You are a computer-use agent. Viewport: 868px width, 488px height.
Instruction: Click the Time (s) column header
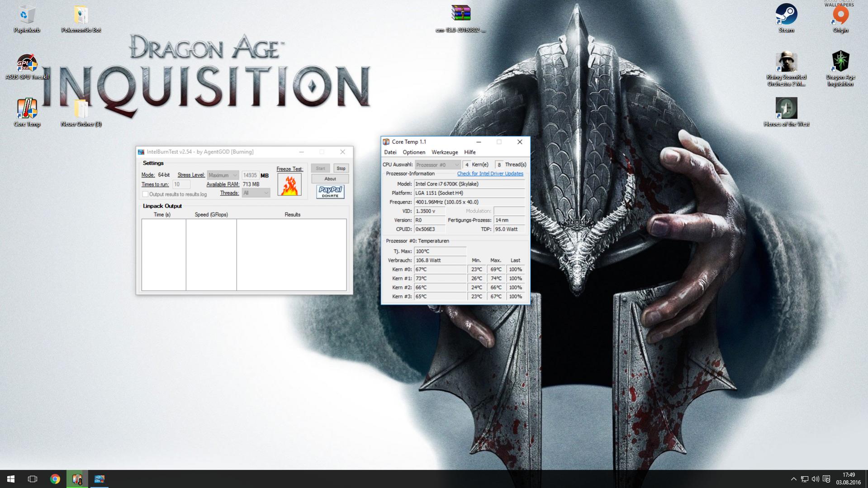point(162,215)
